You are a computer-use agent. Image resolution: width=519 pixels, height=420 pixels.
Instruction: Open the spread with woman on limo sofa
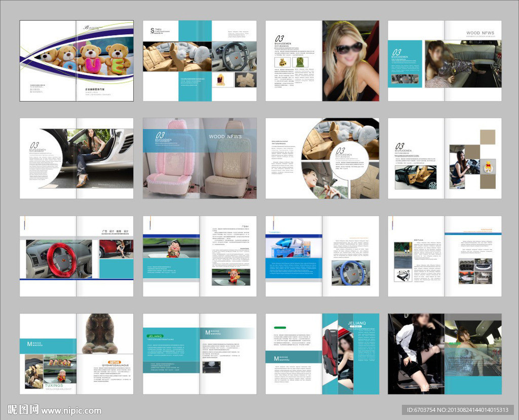click(444, 61)
